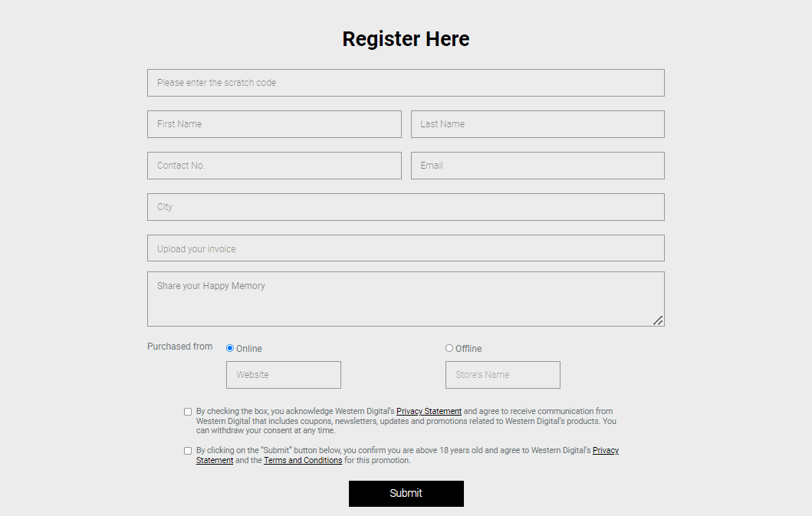This screenshot has width=812, height=516.
Task: Grab the textarea resize handle
Action: click(658, 320)
